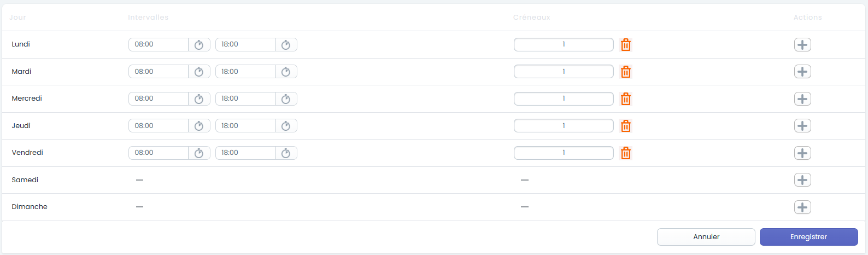868x255 pixels.
Task: Edit the Lundi Créneaux count field
Action: (564, 44)
